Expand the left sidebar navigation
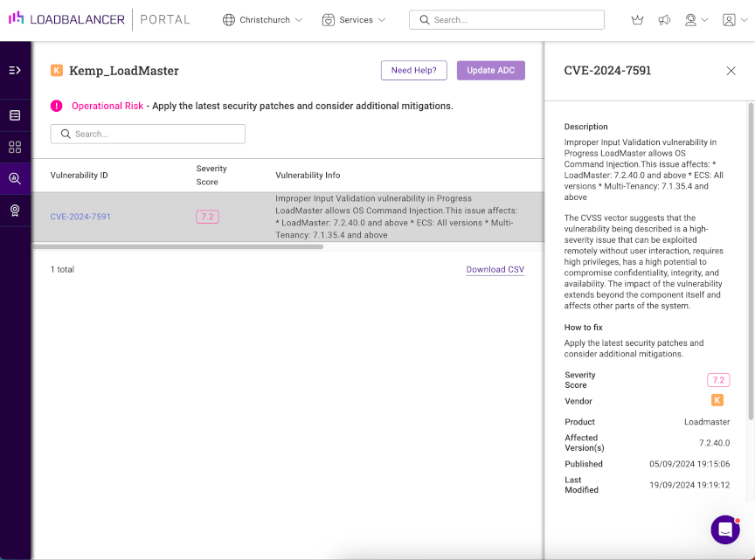Viewport: 755px width, 560px height. tap(15, 70)
